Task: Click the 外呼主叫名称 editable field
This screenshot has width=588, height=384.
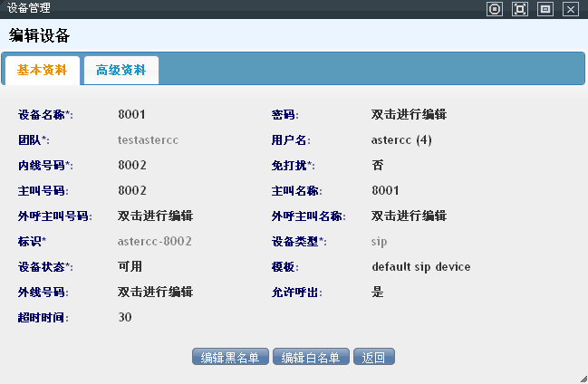Action: point(409,216)
